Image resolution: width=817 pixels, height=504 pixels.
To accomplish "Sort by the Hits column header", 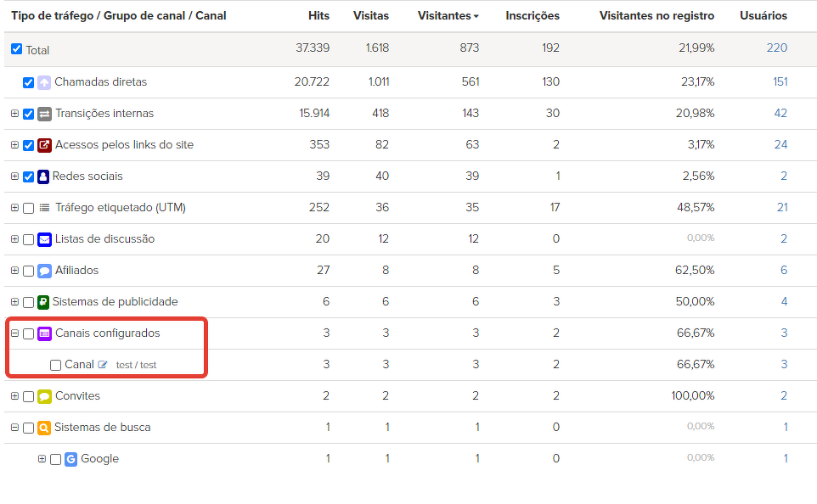I will (318, 16).
